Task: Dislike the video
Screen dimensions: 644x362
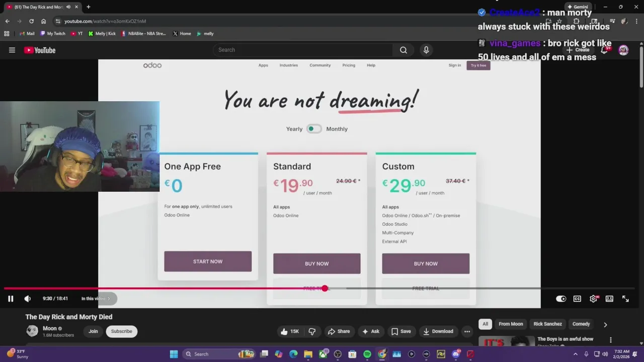Action: [x=312, y=331]
